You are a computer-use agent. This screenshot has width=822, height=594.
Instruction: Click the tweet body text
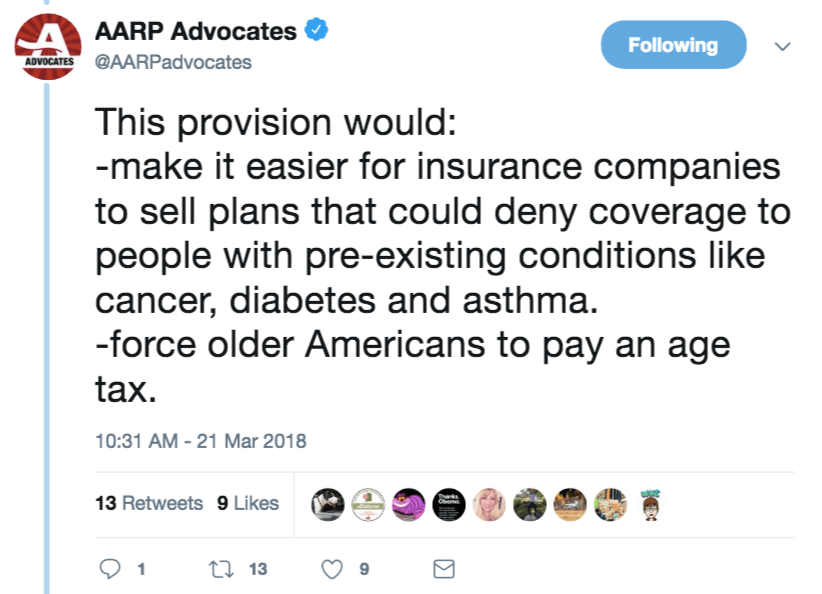(443, 255)
